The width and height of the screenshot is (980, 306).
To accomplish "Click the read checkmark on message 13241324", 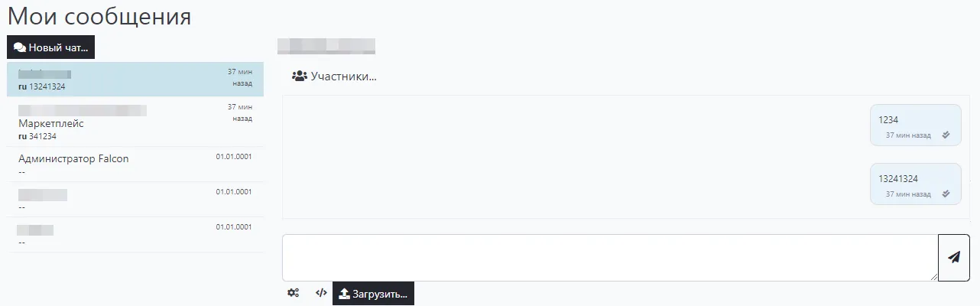I will (x=946, y=194).
